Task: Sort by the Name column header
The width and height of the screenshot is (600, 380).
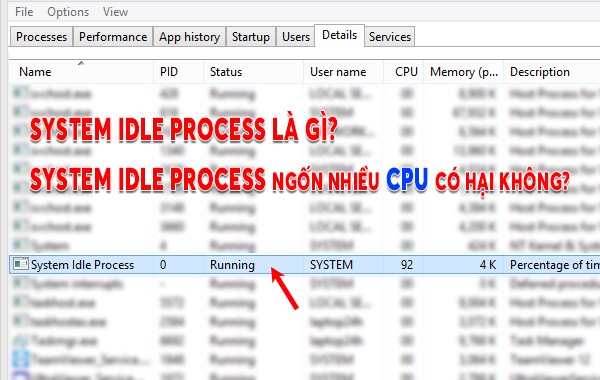Action: 81,72
